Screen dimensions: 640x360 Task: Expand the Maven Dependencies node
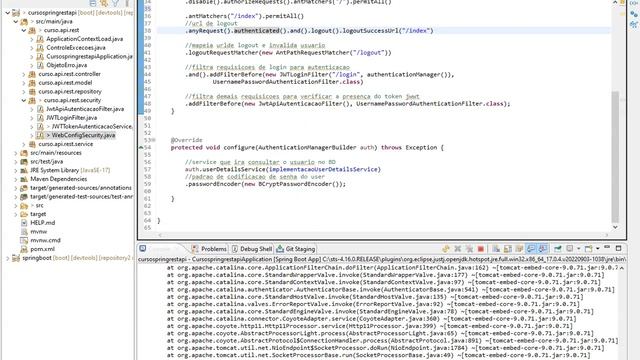(x=16, y=179)
